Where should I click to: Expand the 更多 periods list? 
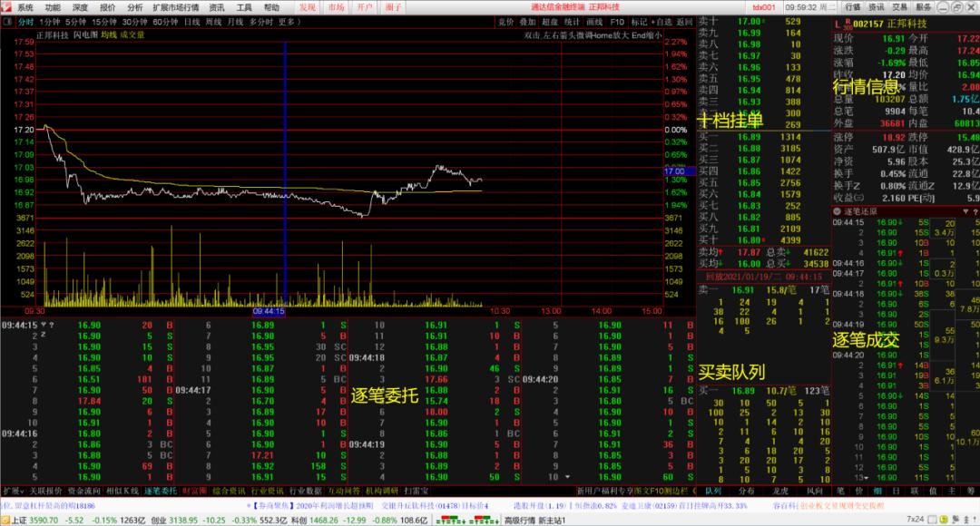click(x=289, y=22)
